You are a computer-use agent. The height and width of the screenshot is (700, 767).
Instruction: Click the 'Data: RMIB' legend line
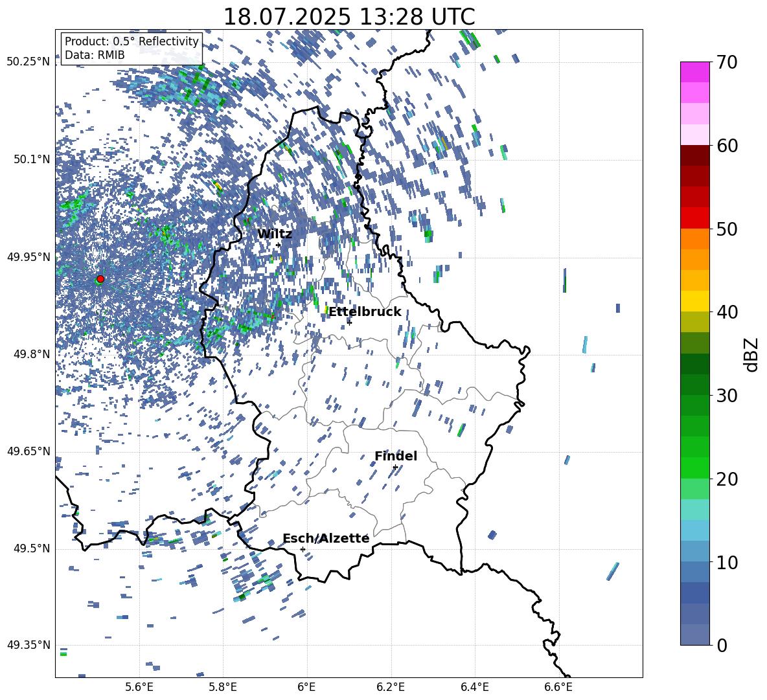pos(95,55)
